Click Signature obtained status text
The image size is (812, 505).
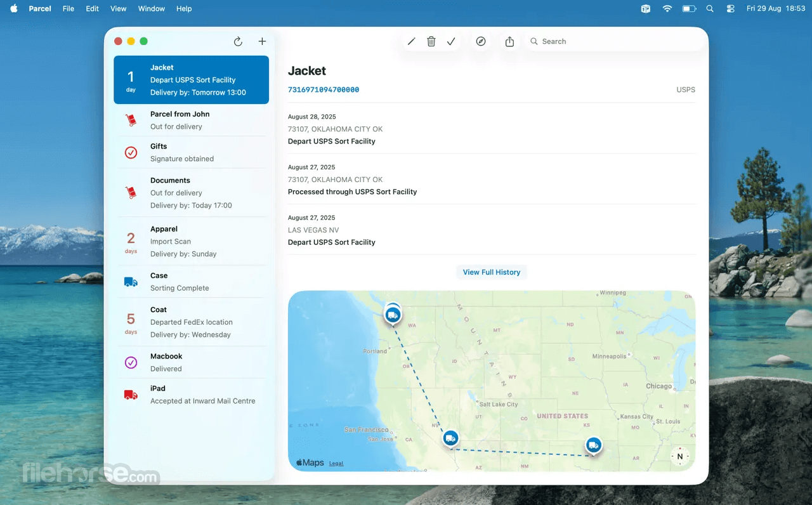click(x=182, y=159)
